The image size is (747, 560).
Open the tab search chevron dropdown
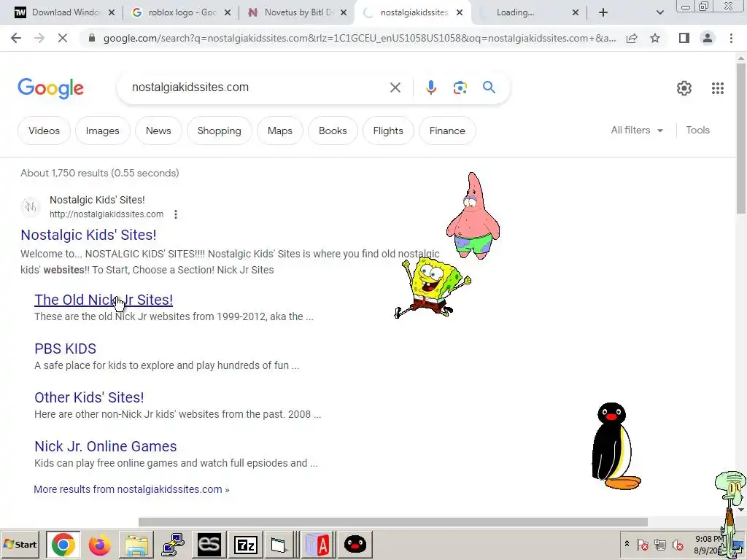click(659, 13)
